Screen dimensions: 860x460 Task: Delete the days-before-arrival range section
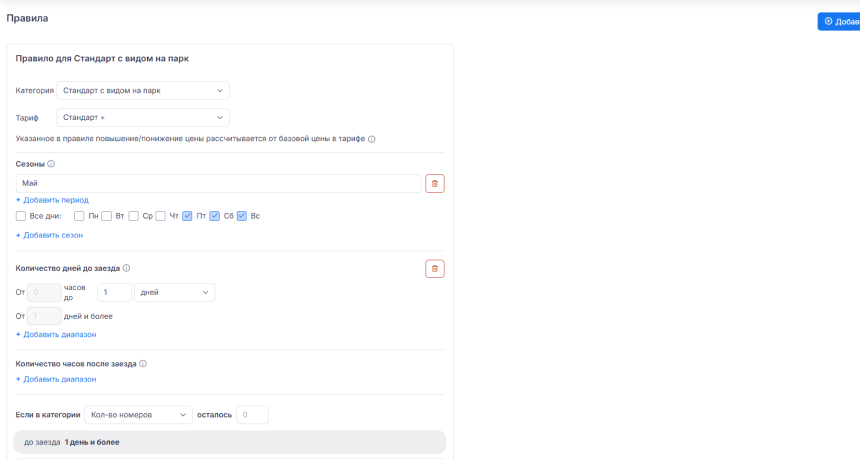click(x=434, y=269)
